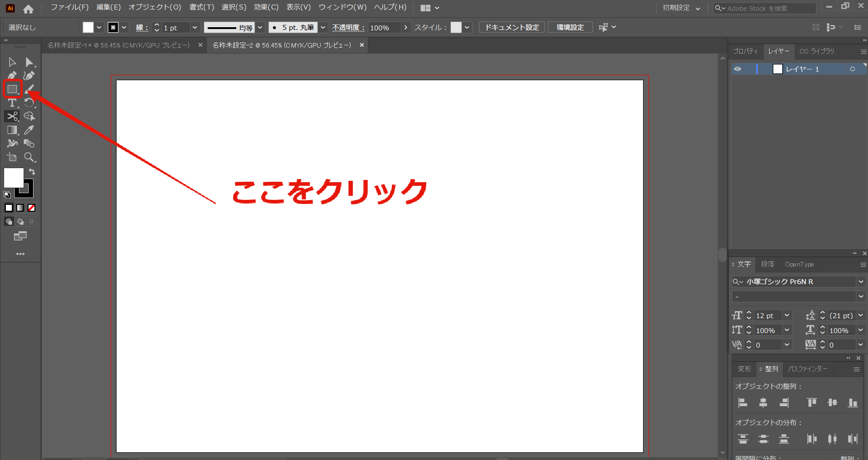Click the opacity 100% input field
This screenshot has height=460, width=868.
tap(384, 28)
